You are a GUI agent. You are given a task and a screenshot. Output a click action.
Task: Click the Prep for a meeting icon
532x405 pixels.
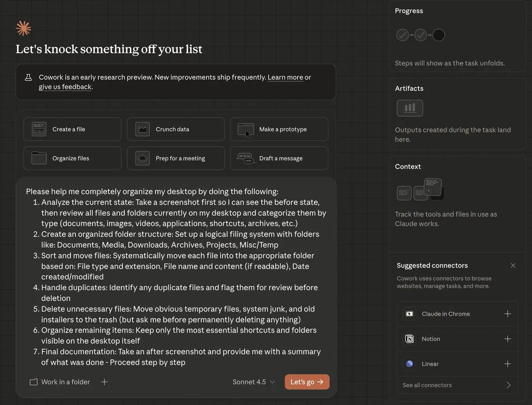click(x=142, y=158)
